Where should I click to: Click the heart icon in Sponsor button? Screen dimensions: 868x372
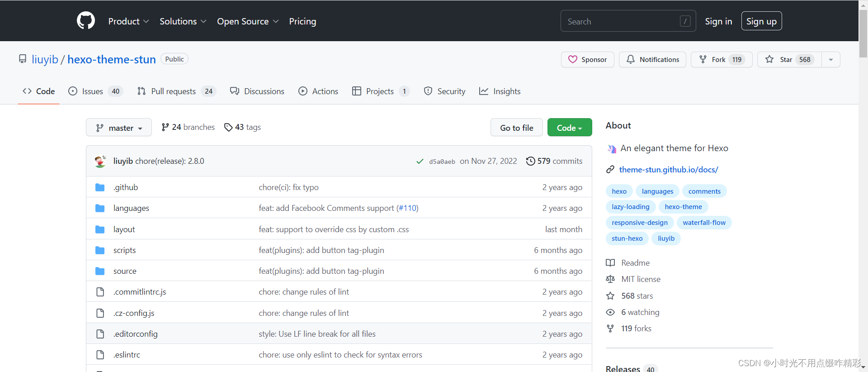pyautogui.click(x=573, y=59)
